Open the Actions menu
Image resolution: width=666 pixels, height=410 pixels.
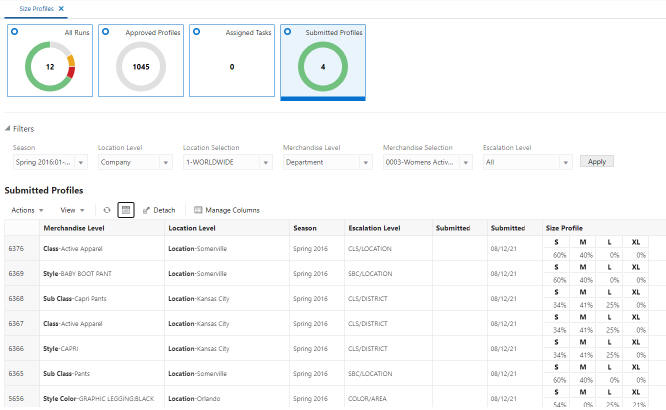27,210
